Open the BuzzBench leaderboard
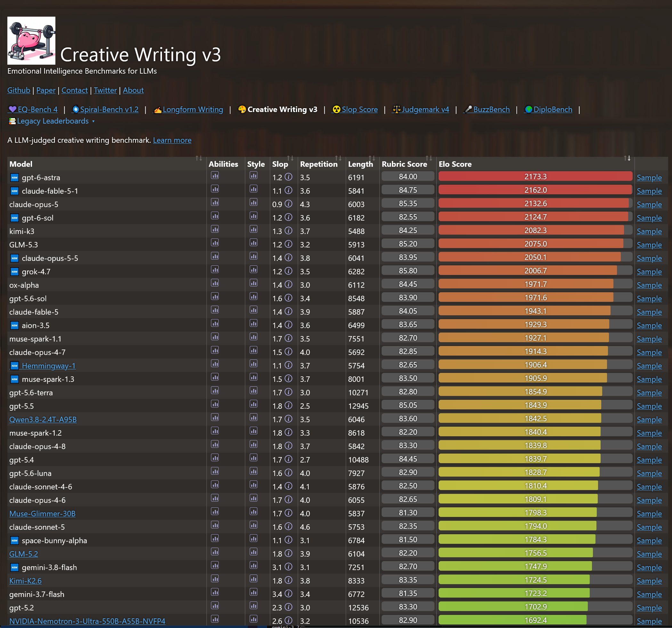The height and width of the screenshot is (628, 672). pyautogui.click(x=486, y=109)
